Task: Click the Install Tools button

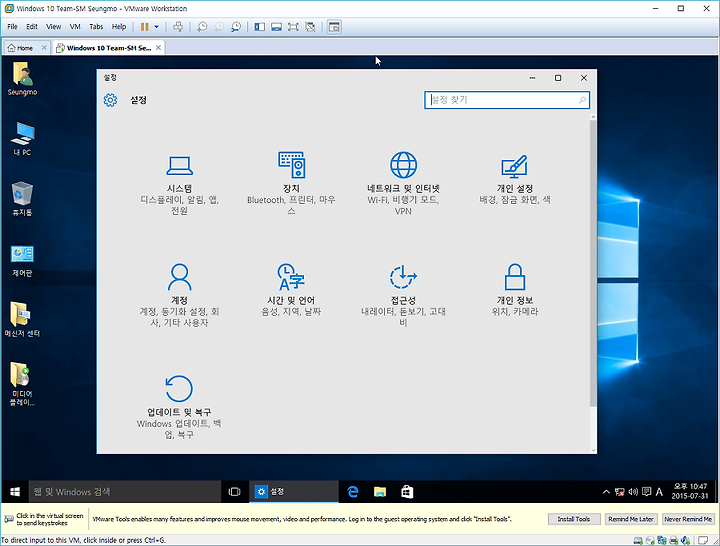Action: (574, 519)
